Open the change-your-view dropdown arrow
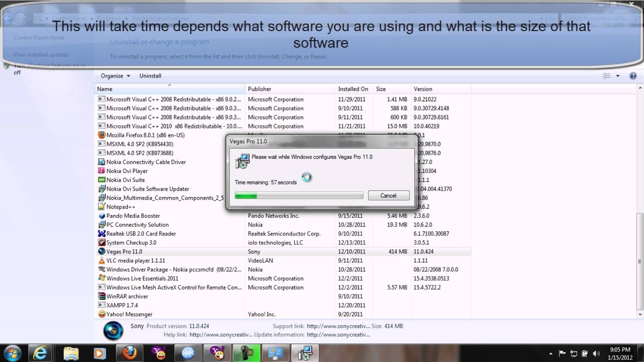Image resolution: width=644 pixels, height=362 pixels. click(618, 76)
